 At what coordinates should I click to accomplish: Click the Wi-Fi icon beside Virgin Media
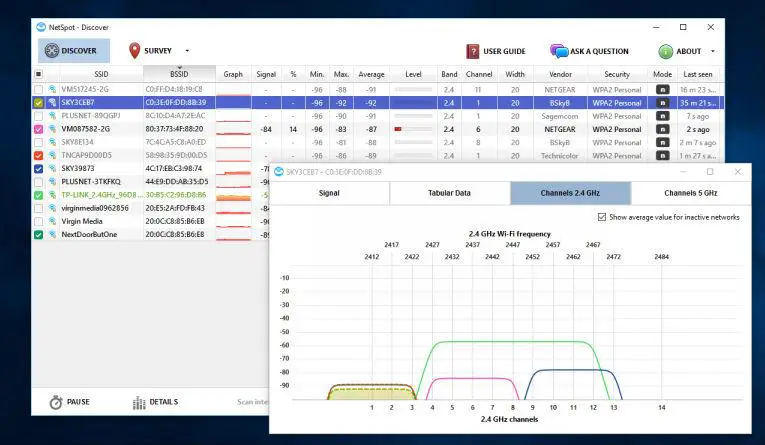[52, 221]
